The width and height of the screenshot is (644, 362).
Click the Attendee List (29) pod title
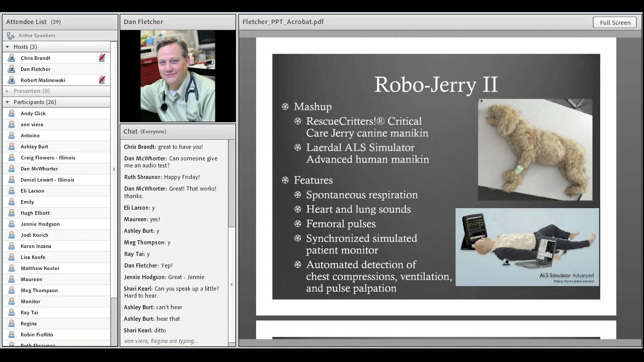(x=33, y=22)
